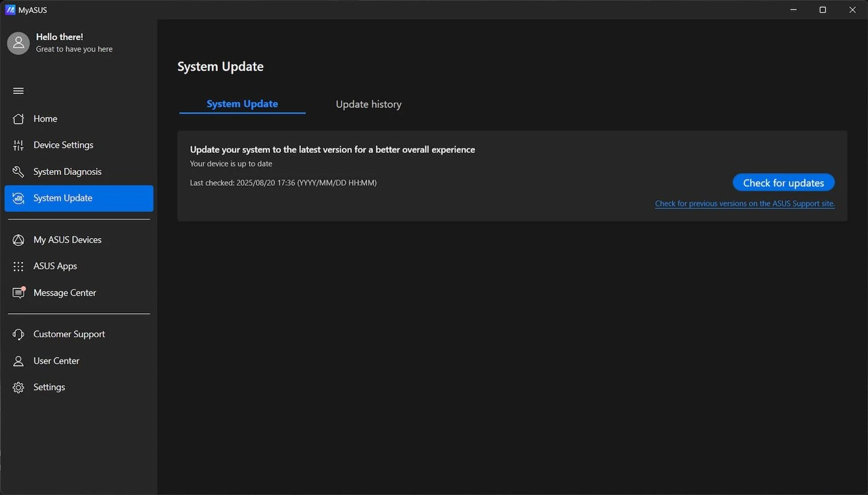The image size is (868, 495).
Task: Switch to the System Update tab
Action: coord(242,104)
